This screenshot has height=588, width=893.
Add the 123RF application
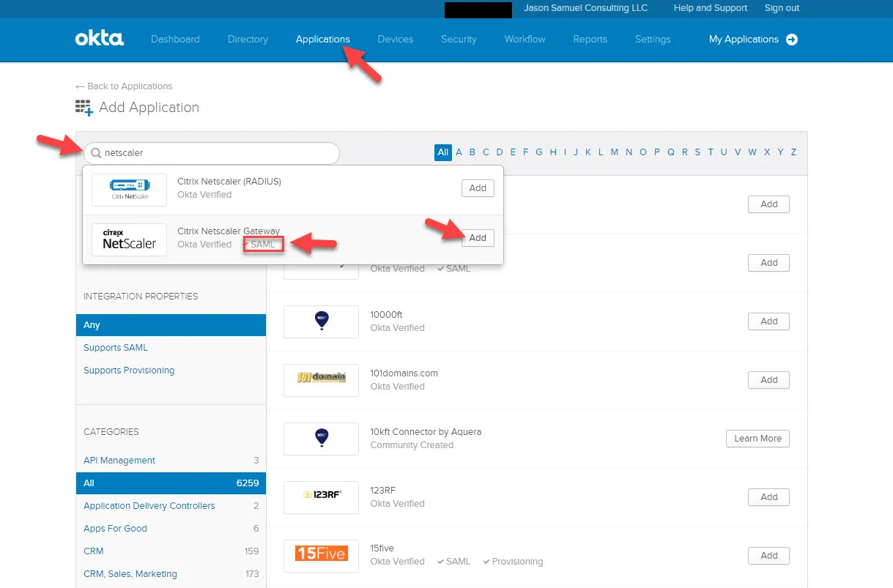pyautogui.click(x=768, y=497)
